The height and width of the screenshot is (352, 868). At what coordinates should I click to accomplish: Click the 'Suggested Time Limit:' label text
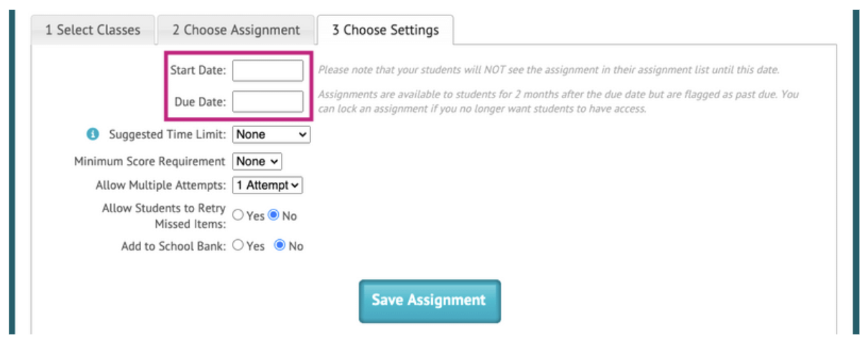coord(167,134)
